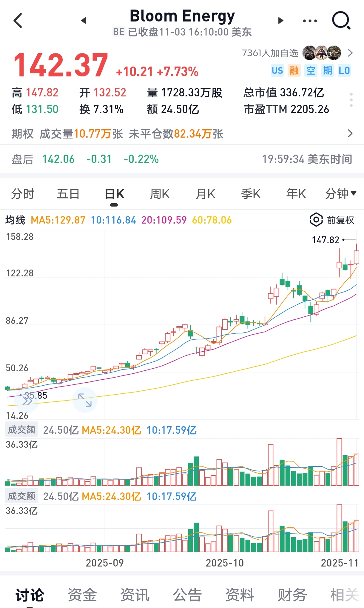Tap the first 成交额 indicator selector
This screenshot has width=364, height=608.
21,430
